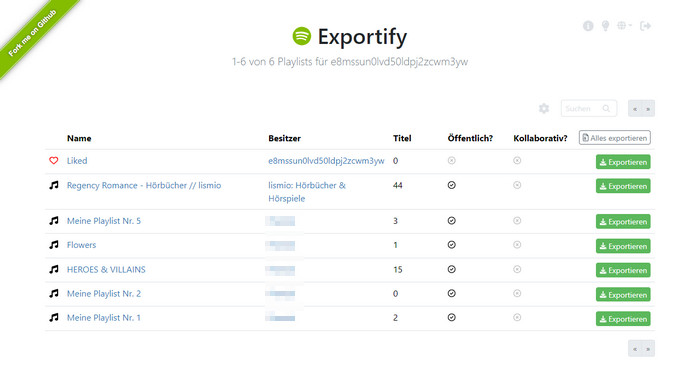Go to next page in top pager
700x387 pixels.
click(648, 108)
